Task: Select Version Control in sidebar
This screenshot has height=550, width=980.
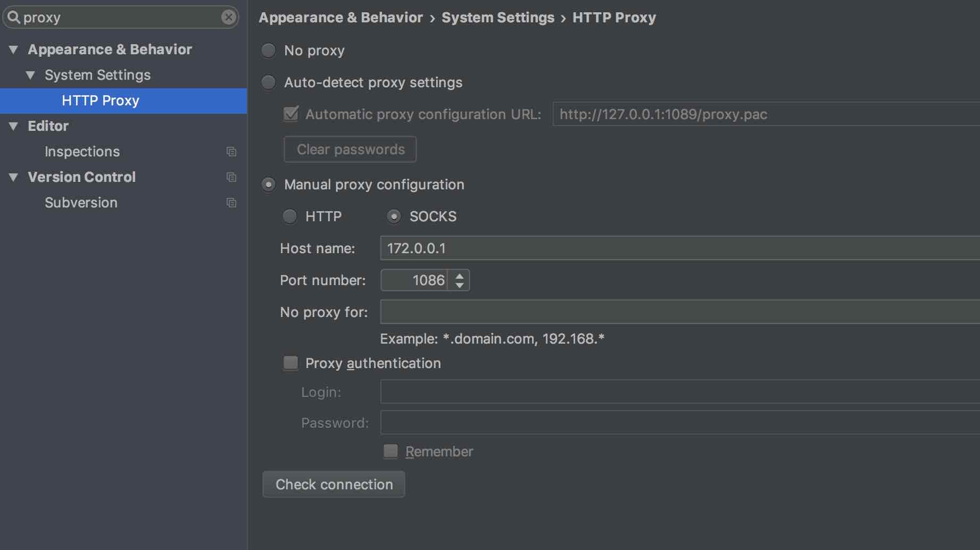Action: coord(82,177)
